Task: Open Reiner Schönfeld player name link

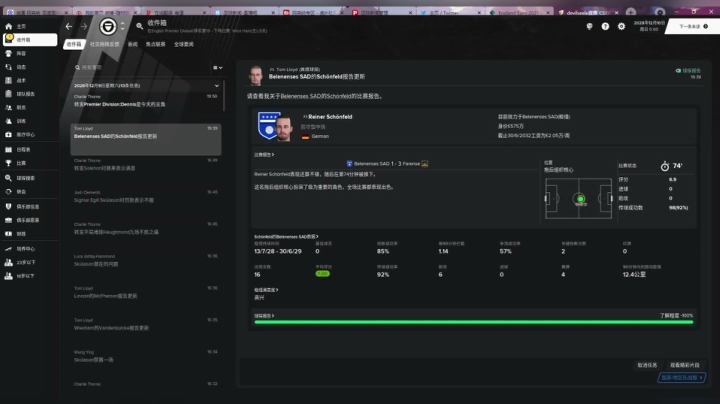Action: pos(330,117)
